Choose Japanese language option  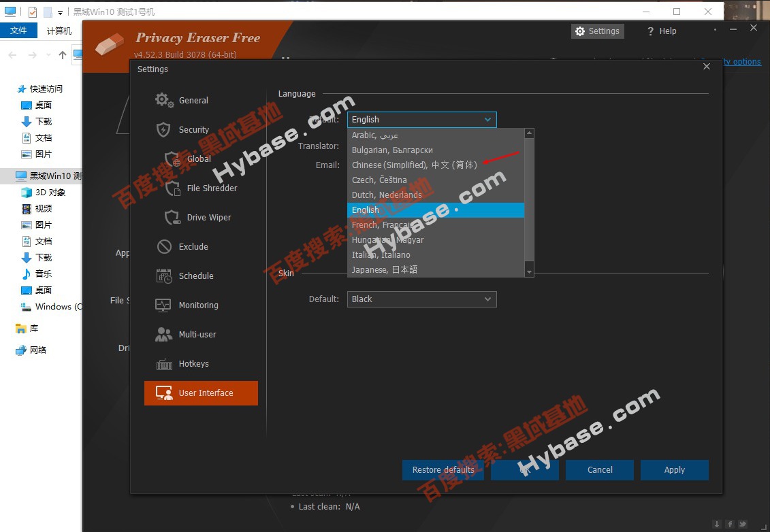[436, 269]
